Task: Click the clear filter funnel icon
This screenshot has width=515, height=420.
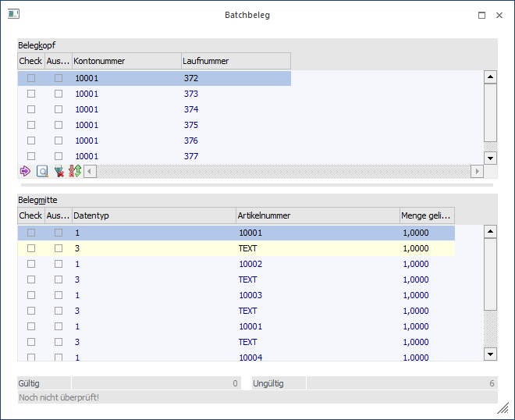Action: tap(59, 171)
